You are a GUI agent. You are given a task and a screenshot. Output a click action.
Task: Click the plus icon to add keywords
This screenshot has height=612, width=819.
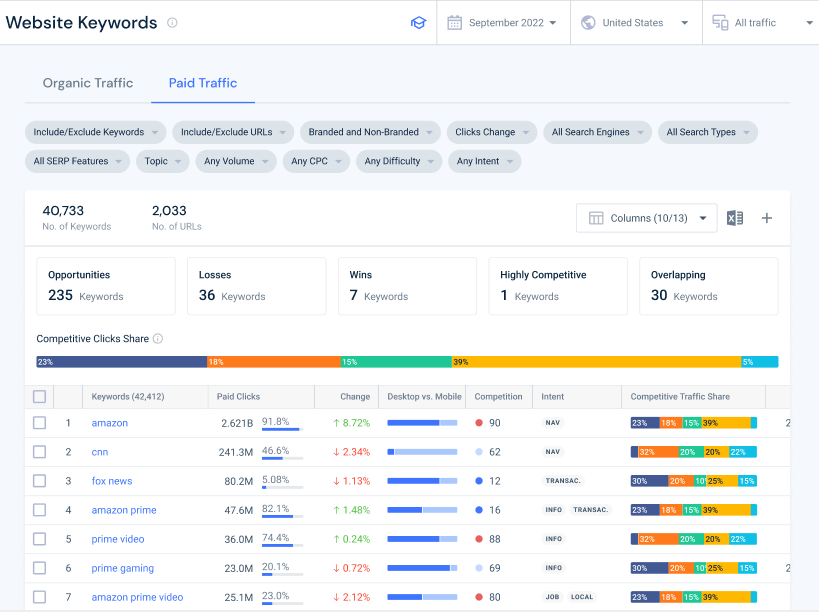pos(766,217)
